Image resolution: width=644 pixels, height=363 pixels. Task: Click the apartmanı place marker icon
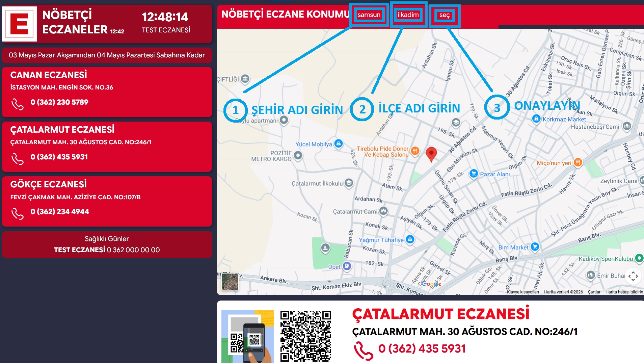point(284,120)
